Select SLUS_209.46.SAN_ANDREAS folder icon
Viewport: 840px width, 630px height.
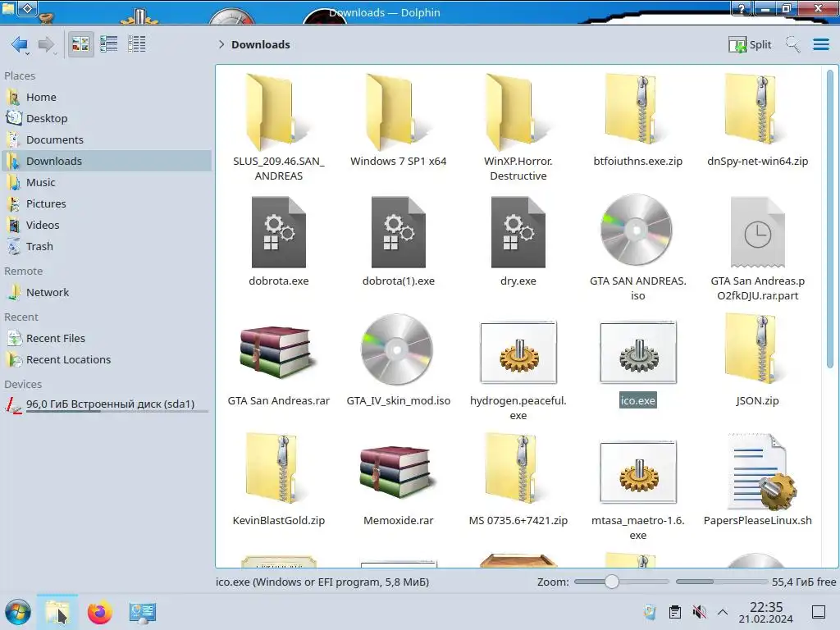[278, 112]
